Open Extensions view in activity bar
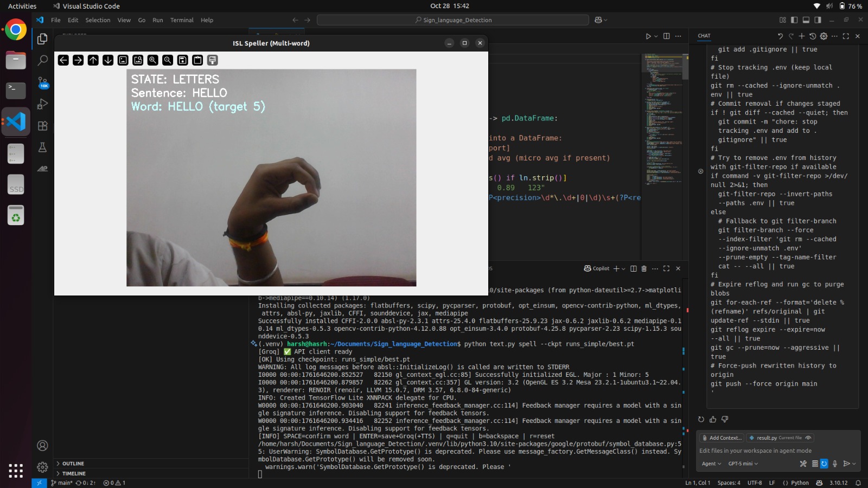Screen dimensions: 868x488 click(42, 126)
